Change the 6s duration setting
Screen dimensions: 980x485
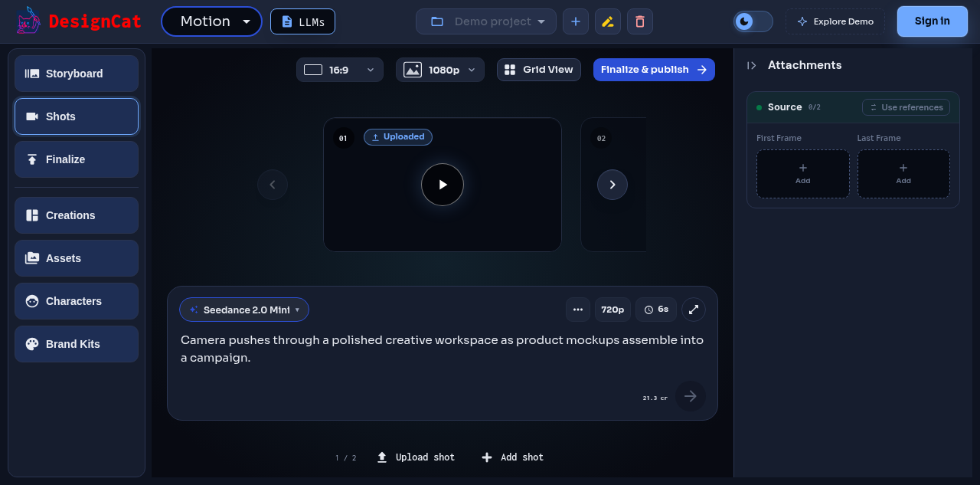tap(656, 310)
